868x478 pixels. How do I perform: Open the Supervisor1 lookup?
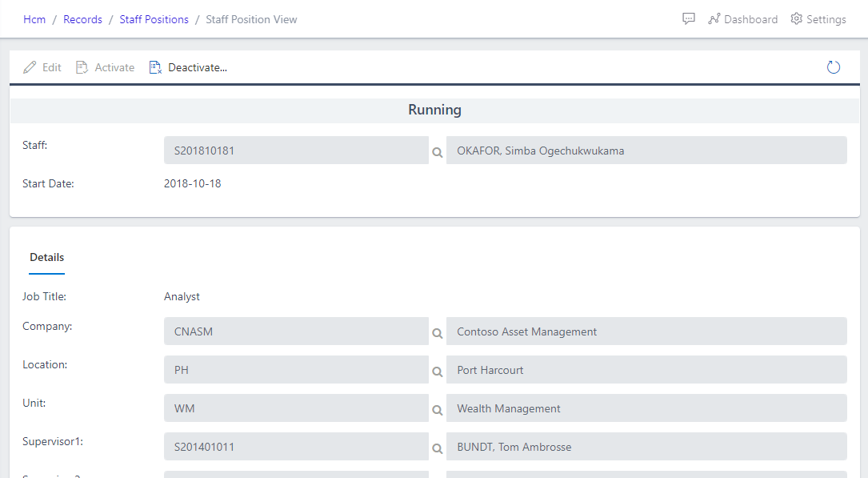click(437, 447)
